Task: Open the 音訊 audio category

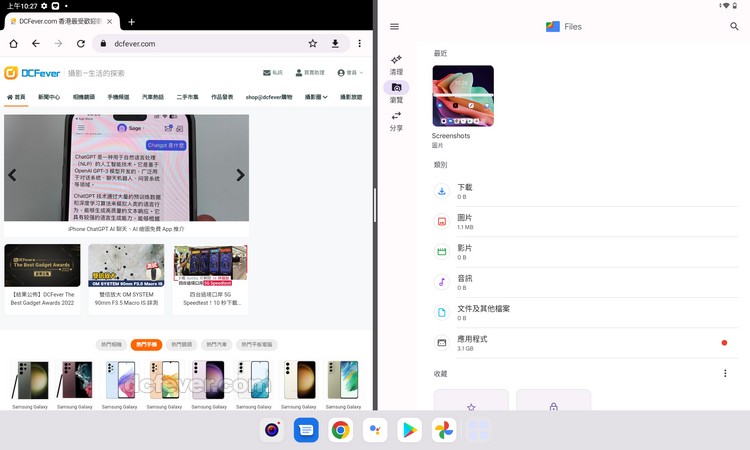Action: pos(585,282)
